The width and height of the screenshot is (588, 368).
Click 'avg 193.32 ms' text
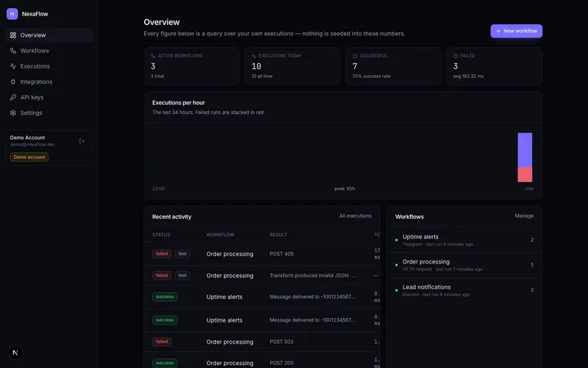coord(468,77)
